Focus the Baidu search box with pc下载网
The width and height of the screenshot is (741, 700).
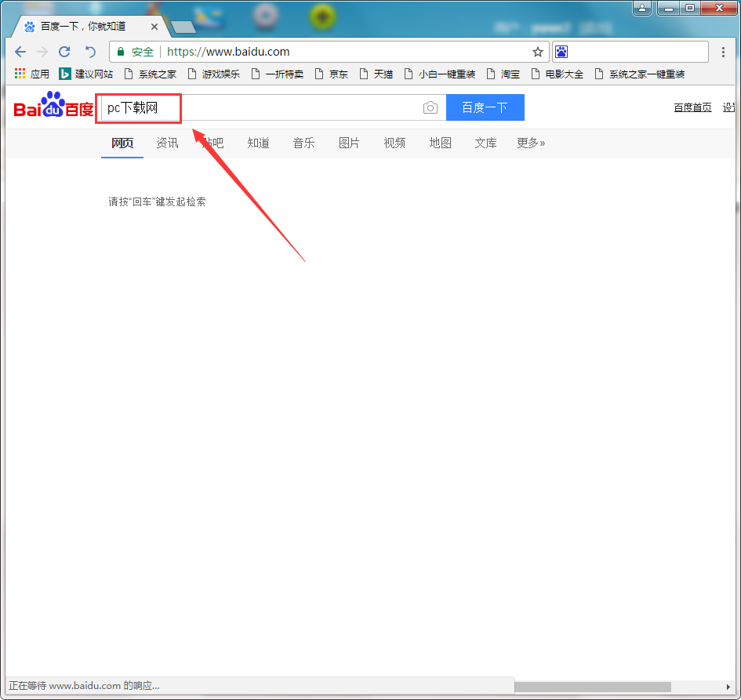click(x=273, y=107)
